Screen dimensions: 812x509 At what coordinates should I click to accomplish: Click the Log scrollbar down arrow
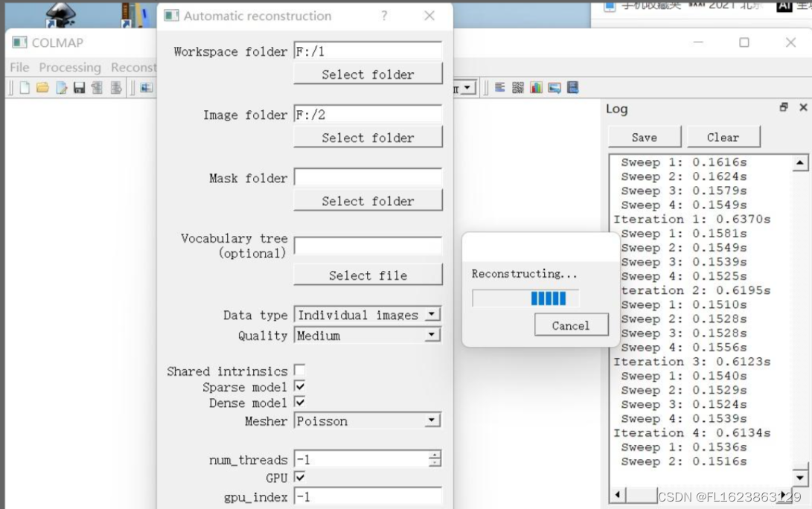(x=799, y=477)
